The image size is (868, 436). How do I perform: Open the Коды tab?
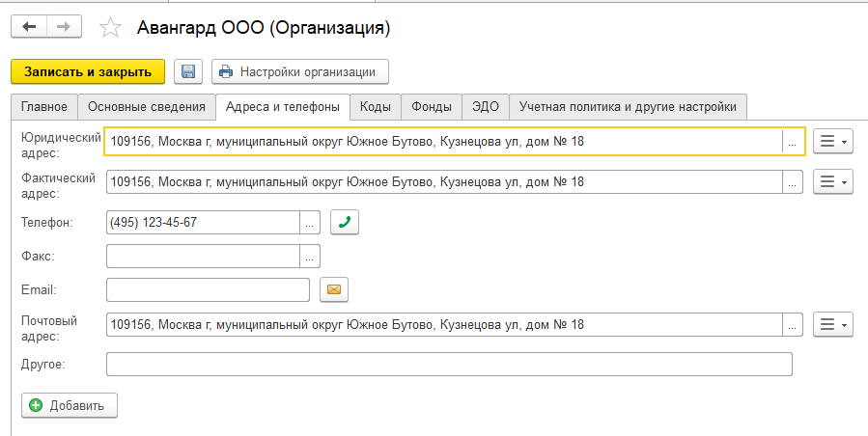[375, 106]
